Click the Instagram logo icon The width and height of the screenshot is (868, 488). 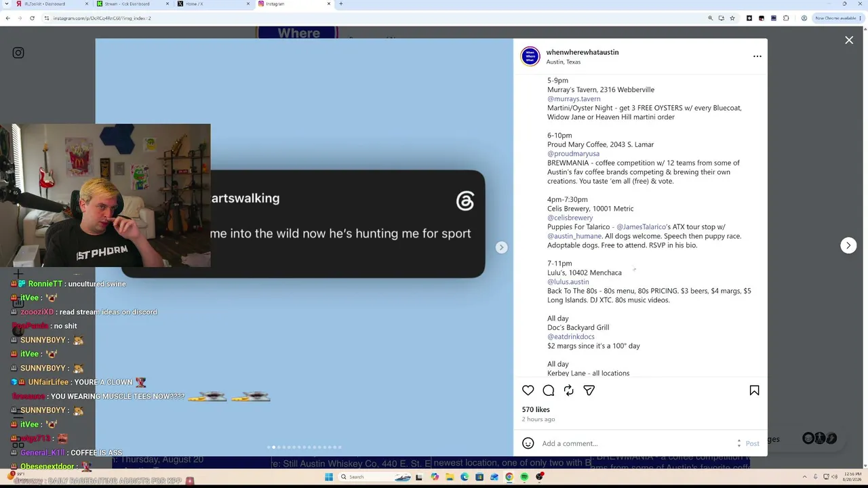18,53
